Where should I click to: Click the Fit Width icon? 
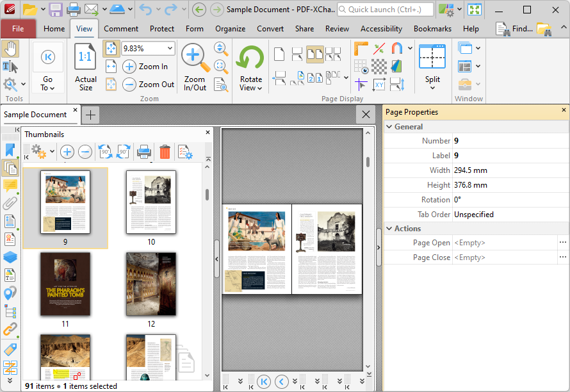click(111, 67)
